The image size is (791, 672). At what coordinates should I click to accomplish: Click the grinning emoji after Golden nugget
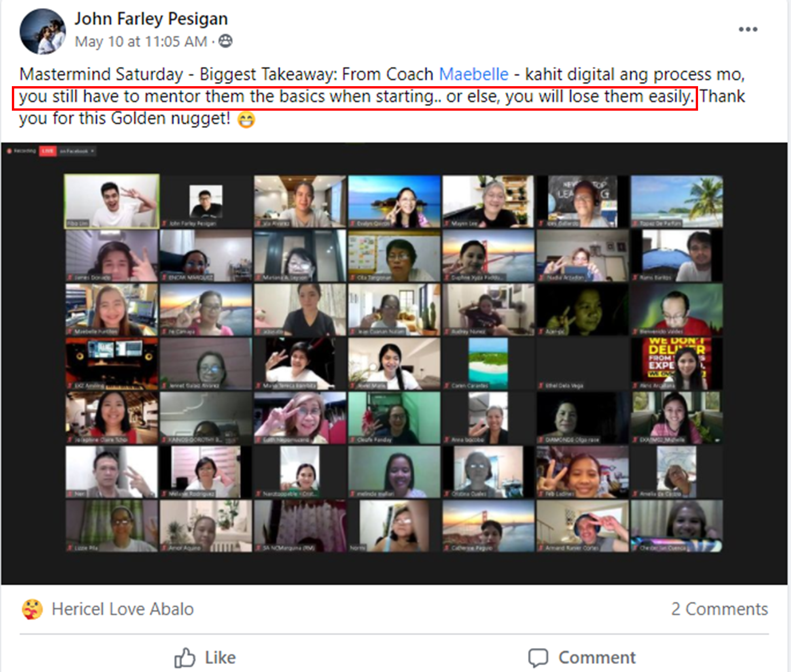[246, 119]
